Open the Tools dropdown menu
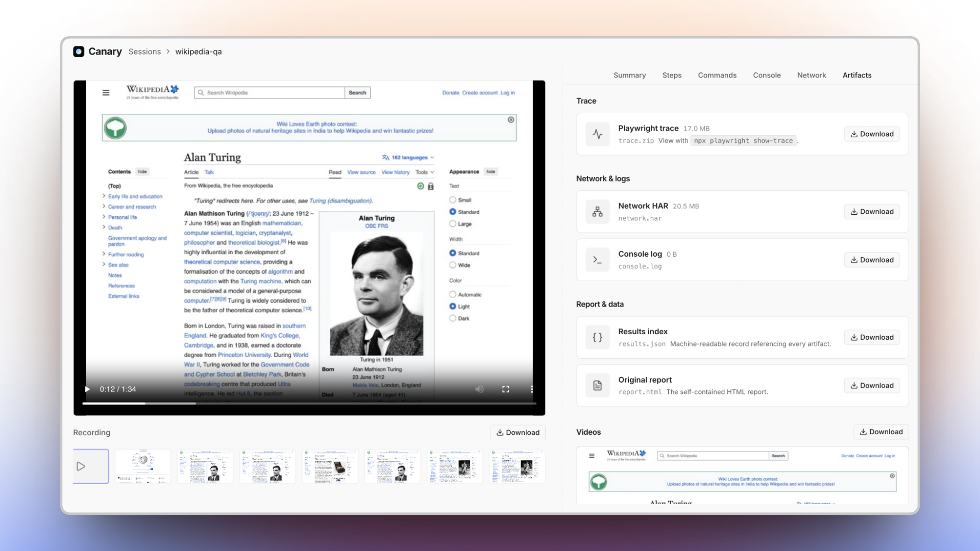This screenshot has width=980, height=551. coord(425,172)
